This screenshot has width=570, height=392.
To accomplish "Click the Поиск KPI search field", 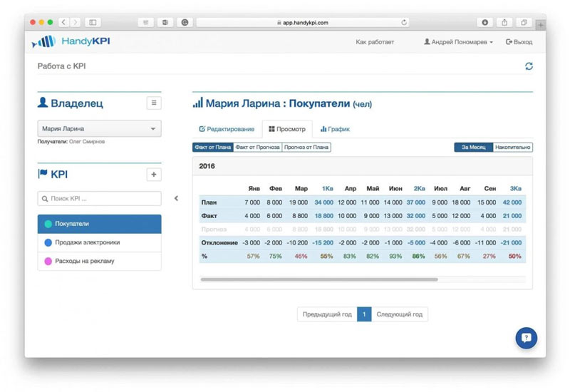I will (x=99, y=199).
